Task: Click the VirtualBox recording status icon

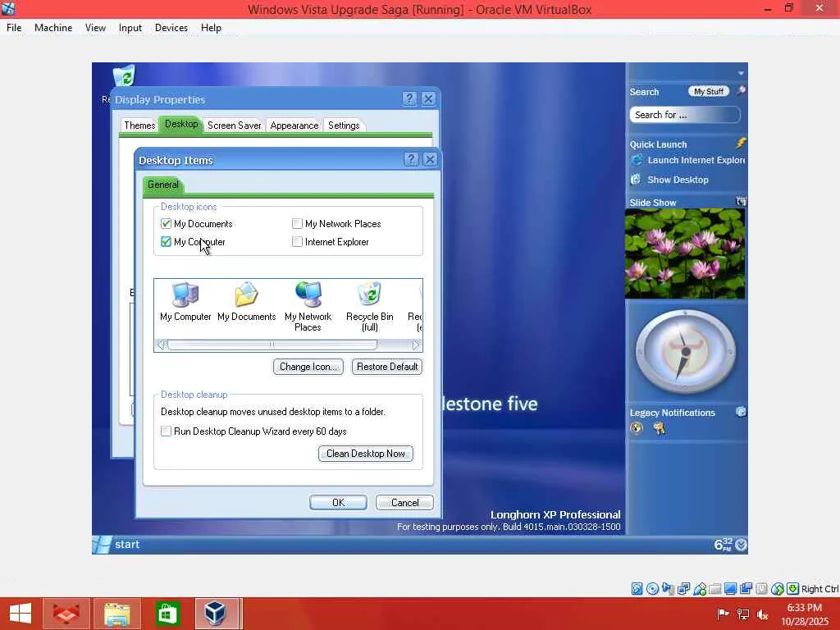Action: [x=746, y=589]
